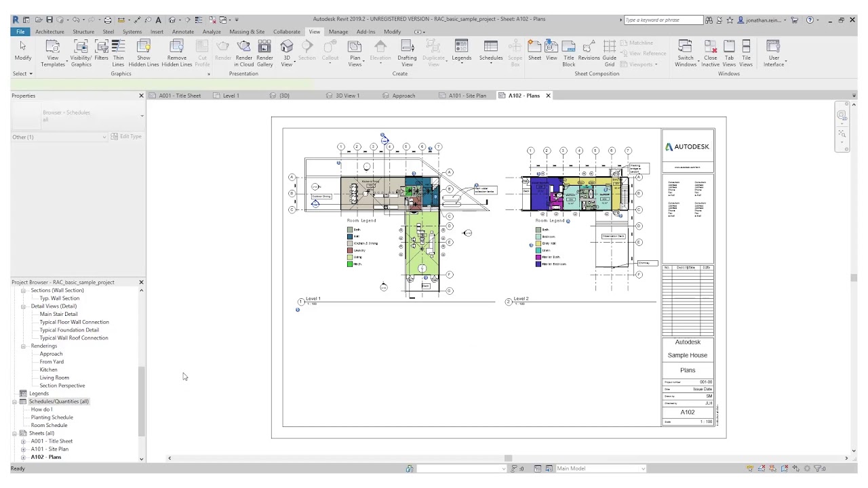
Task: Open the Annotate ribbon tab
Action: [183, 32]
